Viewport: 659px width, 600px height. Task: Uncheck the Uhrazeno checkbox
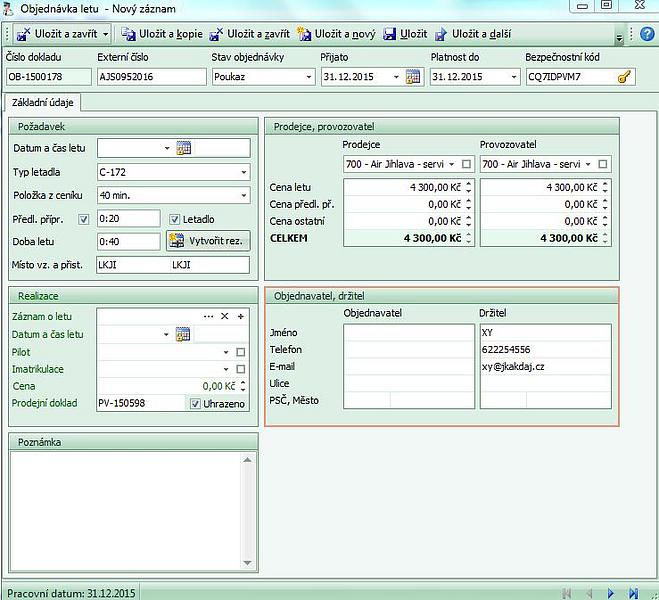pyautogui.click(x=196, y=403)
